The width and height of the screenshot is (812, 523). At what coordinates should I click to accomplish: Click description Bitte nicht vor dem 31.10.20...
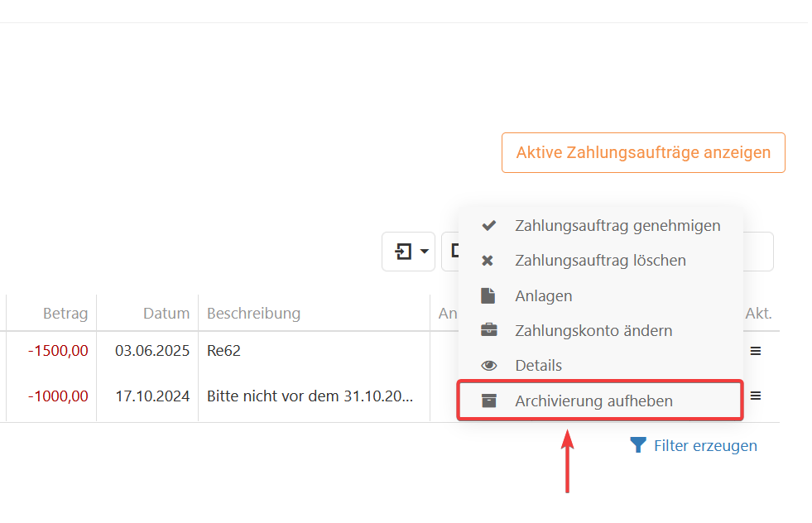(310, 396)
